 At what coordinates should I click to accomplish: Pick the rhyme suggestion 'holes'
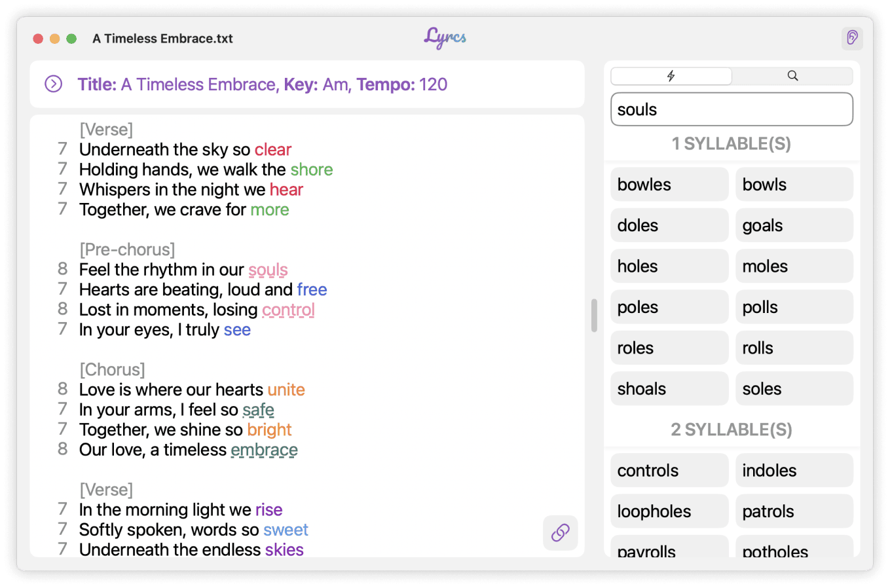[x=669, y=266]
